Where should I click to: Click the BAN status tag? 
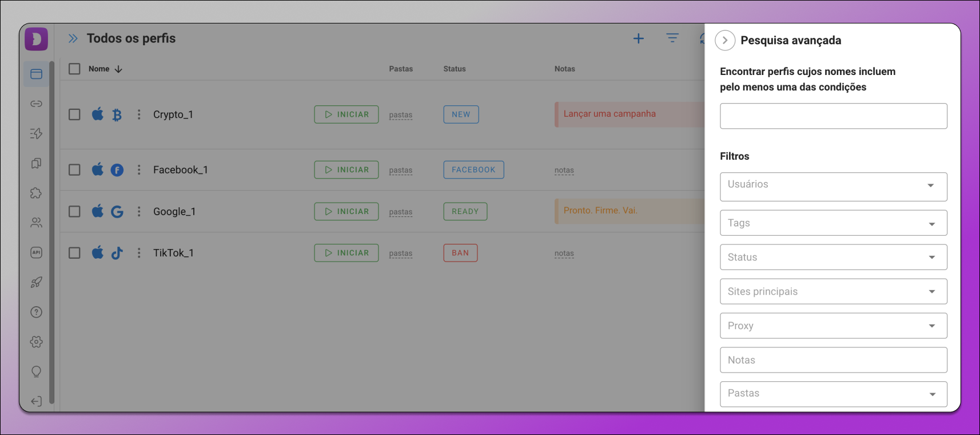(x=460, y=253)
